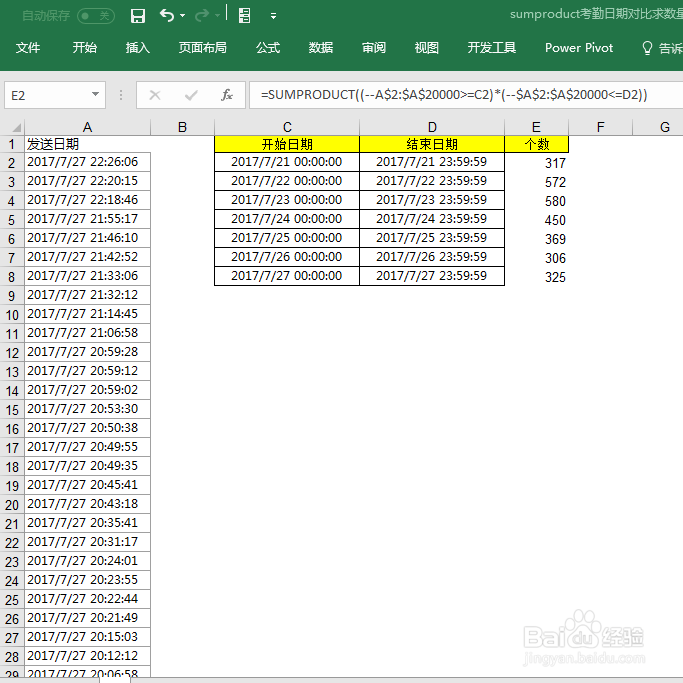This screenshot has height=683, width=683.
Task: Click the Redo arrow icon
Action: coord(202,16)
